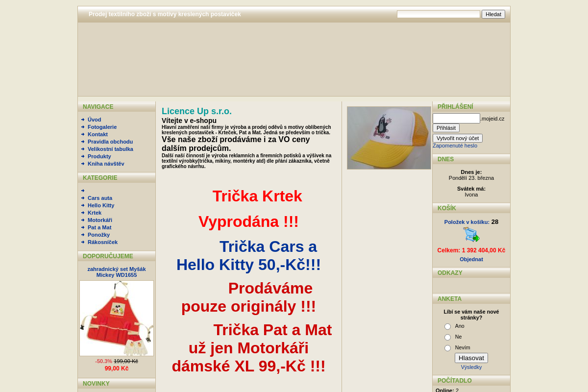Click the Hello Kitty 50,-Kč headline
This screenshot has height=392, width=588.
tap(248, 265)
